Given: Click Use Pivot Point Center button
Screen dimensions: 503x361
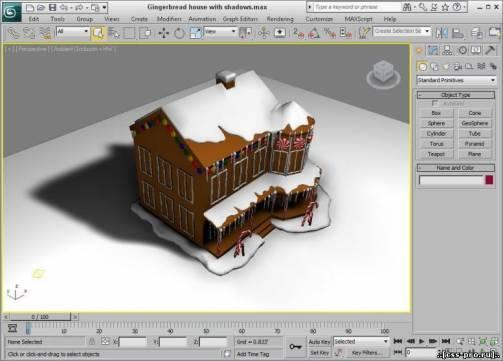Looking at the screenshot, I should [246, 33].
